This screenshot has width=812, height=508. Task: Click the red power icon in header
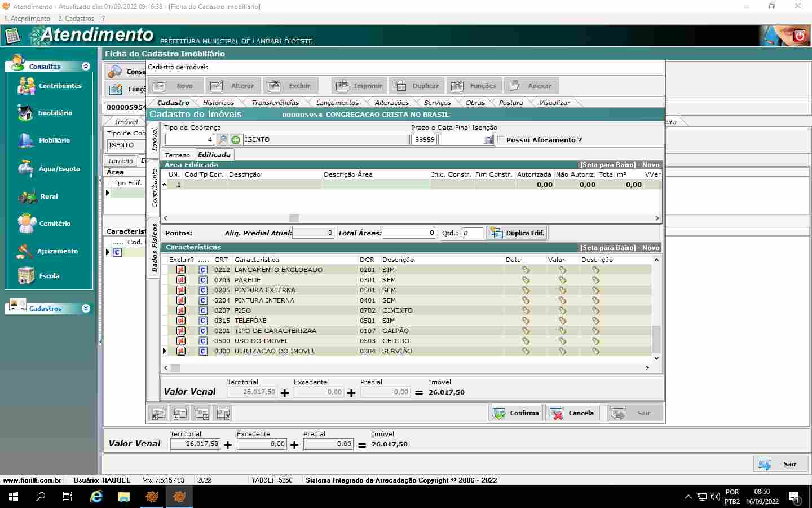click(799, 36)
